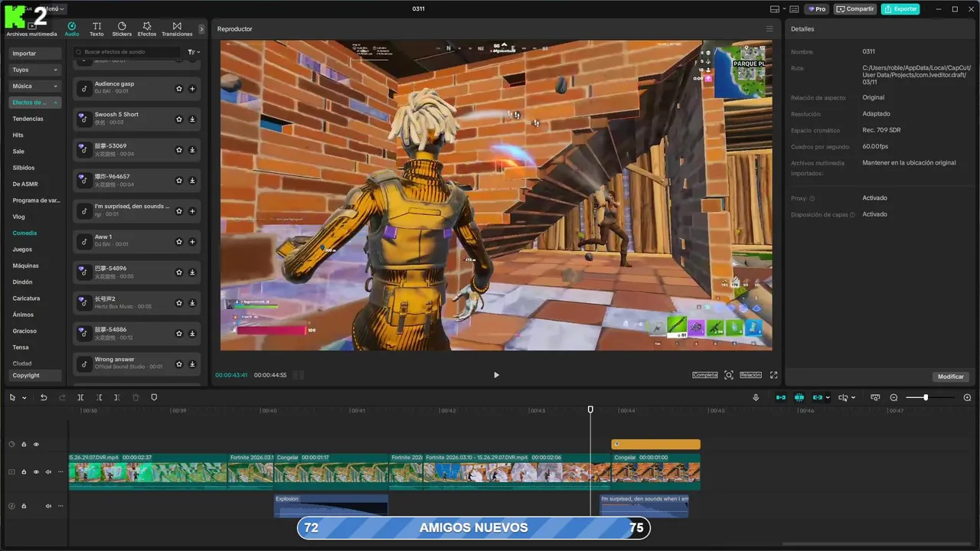This screenshot has width=980, height=551.
Task: Open the Efectos tab
Action: [x=147, y=29]
